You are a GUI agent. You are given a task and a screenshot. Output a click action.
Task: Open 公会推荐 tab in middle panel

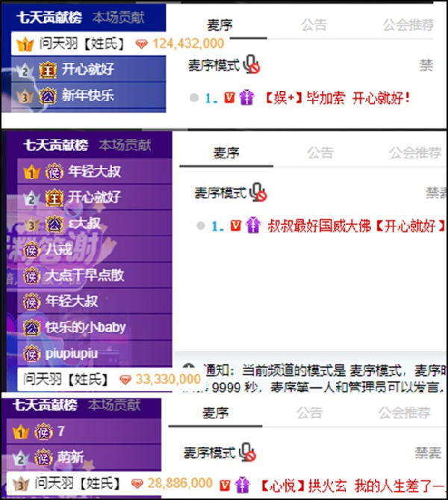coord(415,152)
